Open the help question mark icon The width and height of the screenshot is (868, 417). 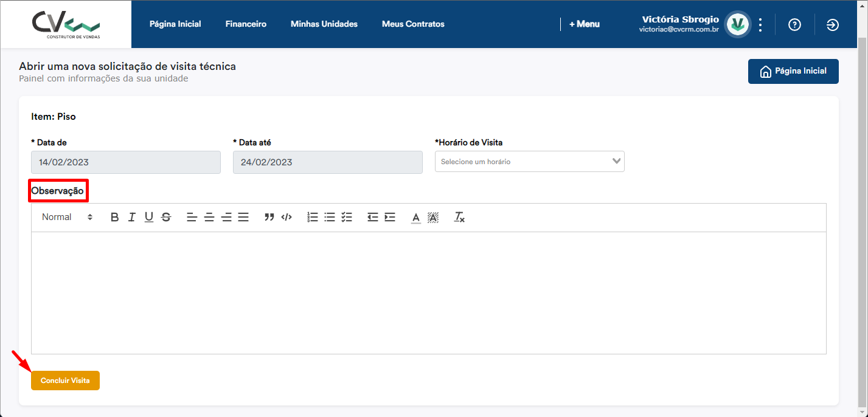[794, 24]
